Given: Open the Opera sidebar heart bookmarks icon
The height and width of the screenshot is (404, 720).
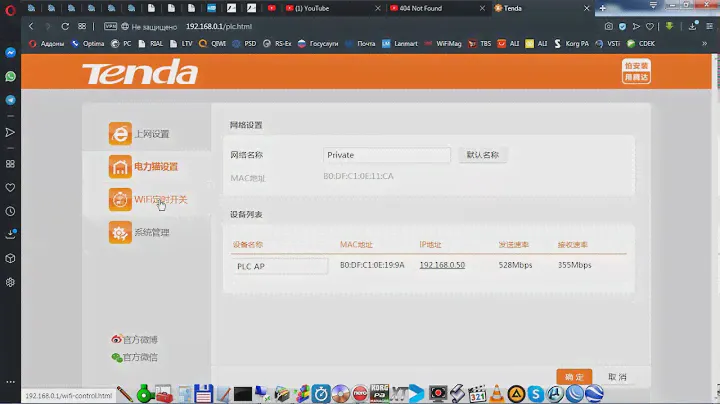Looking at the screenshot, I should click(10, 187).
